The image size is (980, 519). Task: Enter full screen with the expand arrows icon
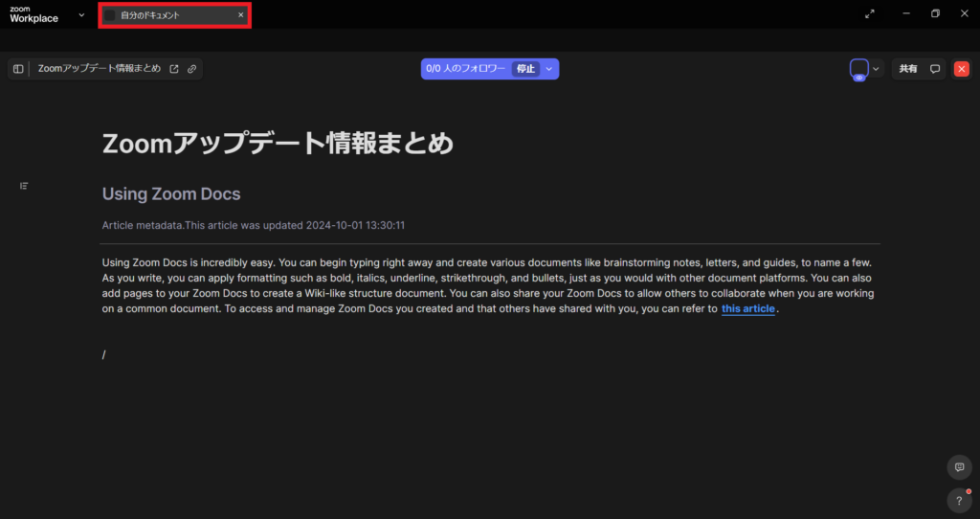(x=869, y=14)
